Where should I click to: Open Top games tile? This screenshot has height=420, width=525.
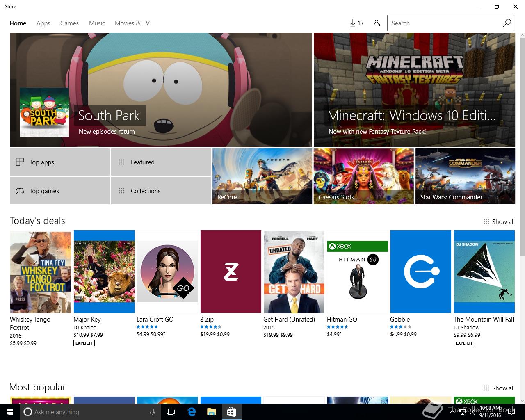pyautogui.click(x=59, y=191)
